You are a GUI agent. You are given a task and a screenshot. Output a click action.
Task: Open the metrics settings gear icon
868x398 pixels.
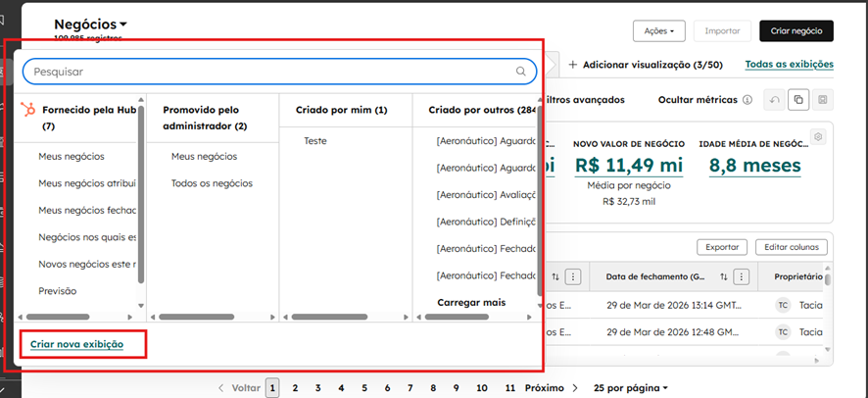(819, 136)
